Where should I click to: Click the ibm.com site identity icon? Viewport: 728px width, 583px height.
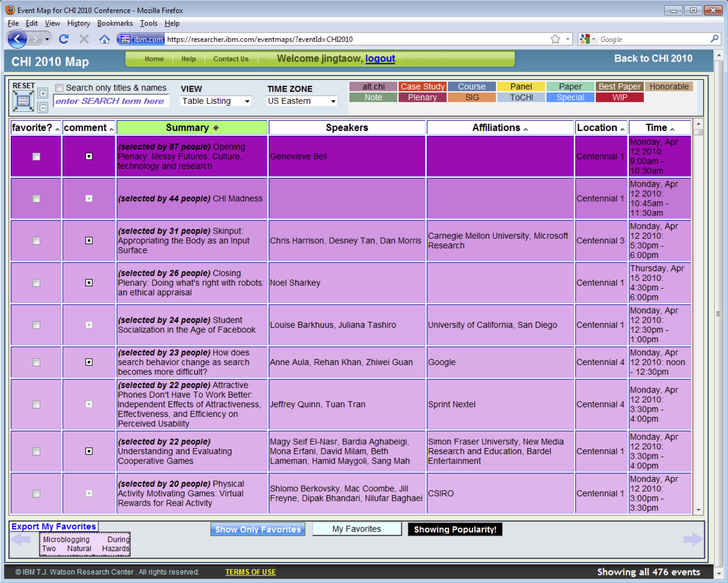[141, 39]
